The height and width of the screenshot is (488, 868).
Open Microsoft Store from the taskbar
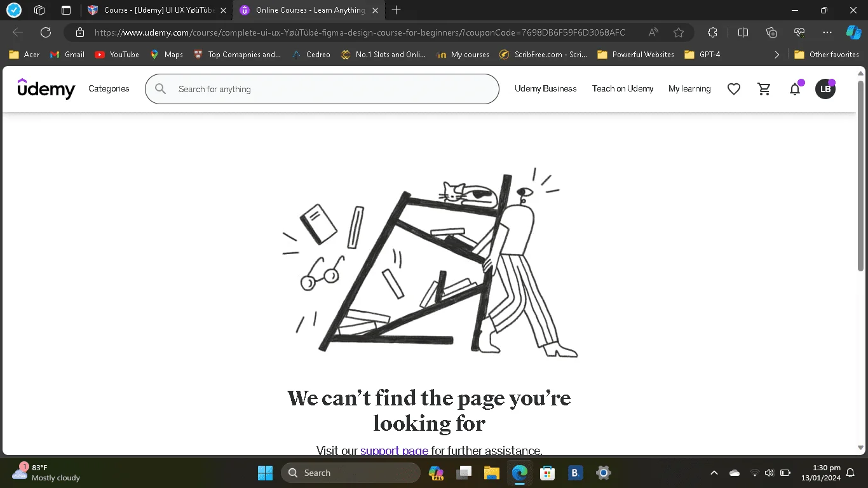tap(548, 473)
